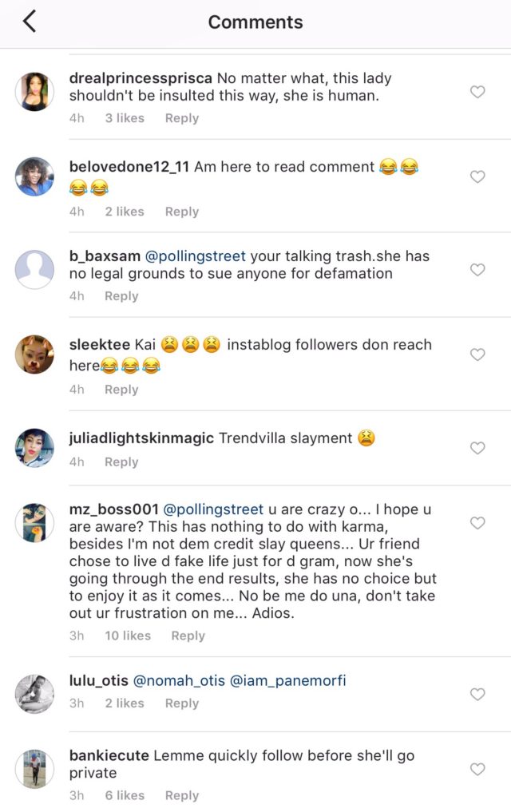The width and height of the screenshot is (511, 812).
Task: Like drealprincessprisca's comment via heart icon
Action: tap(478, 93)
